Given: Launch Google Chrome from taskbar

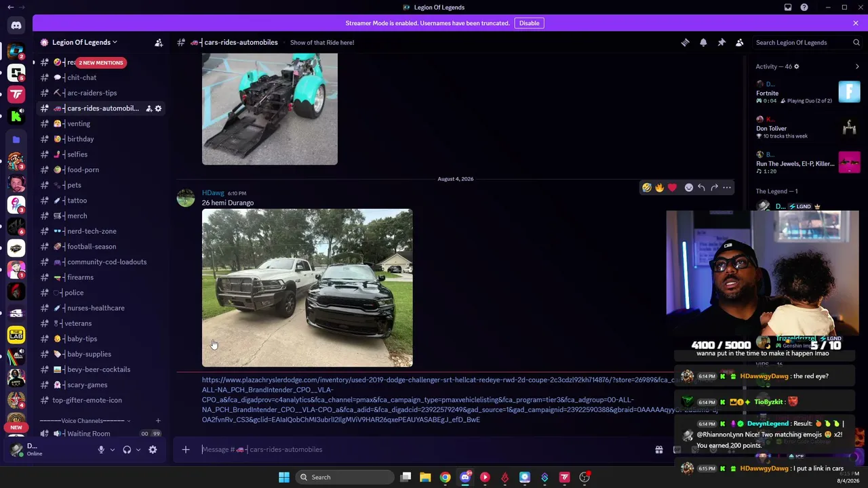Looking at the screenshot, I should 445,477.
